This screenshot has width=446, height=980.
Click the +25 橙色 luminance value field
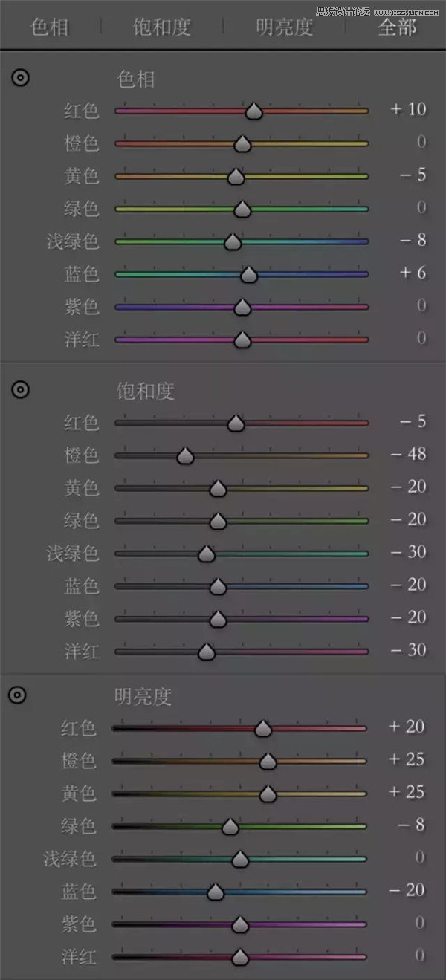(x=407, y=759)
